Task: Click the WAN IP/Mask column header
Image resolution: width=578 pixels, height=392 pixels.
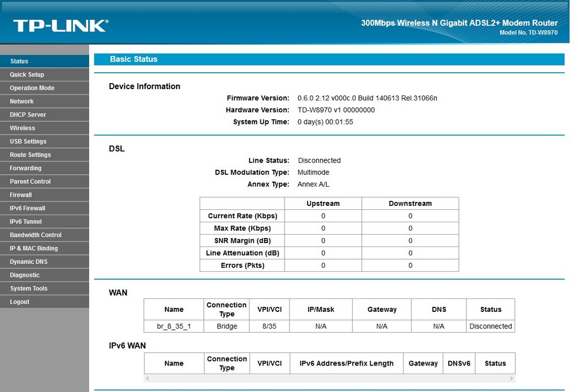Action: click(x=321, y=310)
